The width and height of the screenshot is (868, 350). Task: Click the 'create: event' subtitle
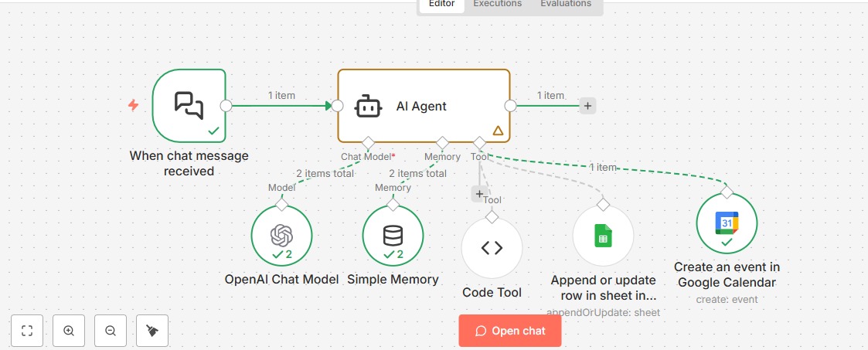727,300
